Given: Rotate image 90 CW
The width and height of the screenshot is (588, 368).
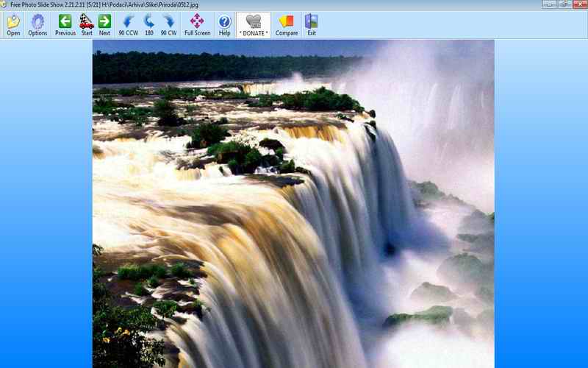Looking at the screenshot, I should [168, 24].
